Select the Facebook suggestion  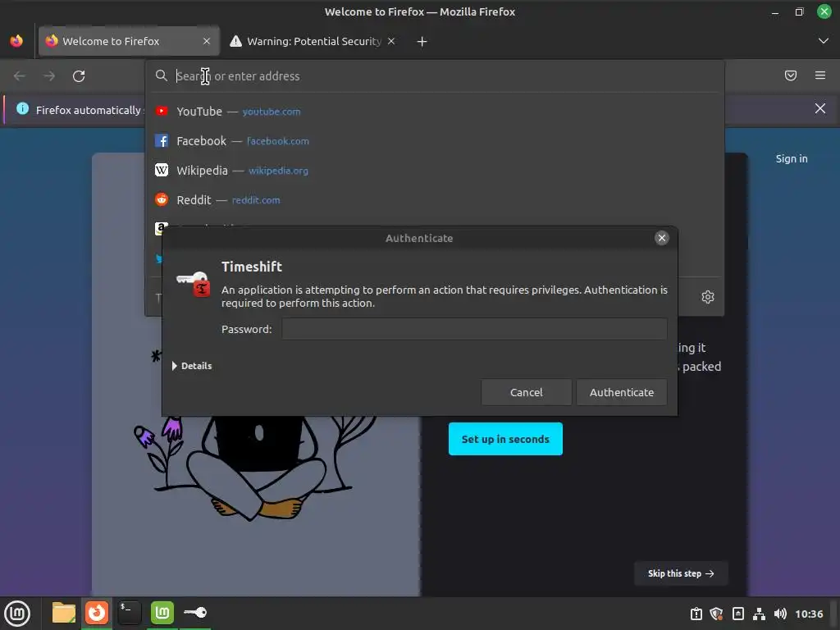435,141
